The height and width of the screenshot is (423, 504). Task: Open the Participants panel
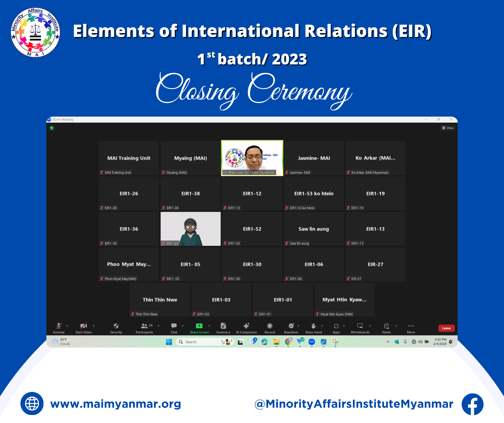pos(144,328)
